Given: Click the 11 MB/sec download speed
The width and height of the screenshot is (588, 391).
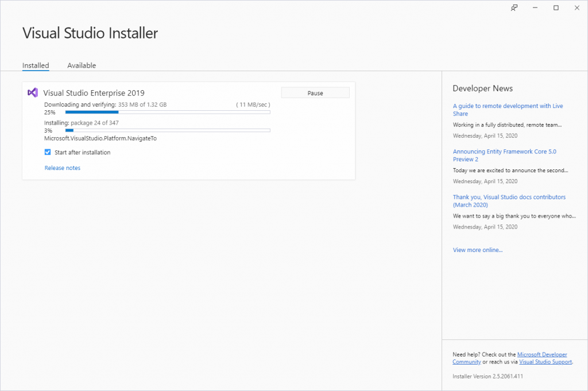Looking at the screenshot, I should click(x=253, y=104).
